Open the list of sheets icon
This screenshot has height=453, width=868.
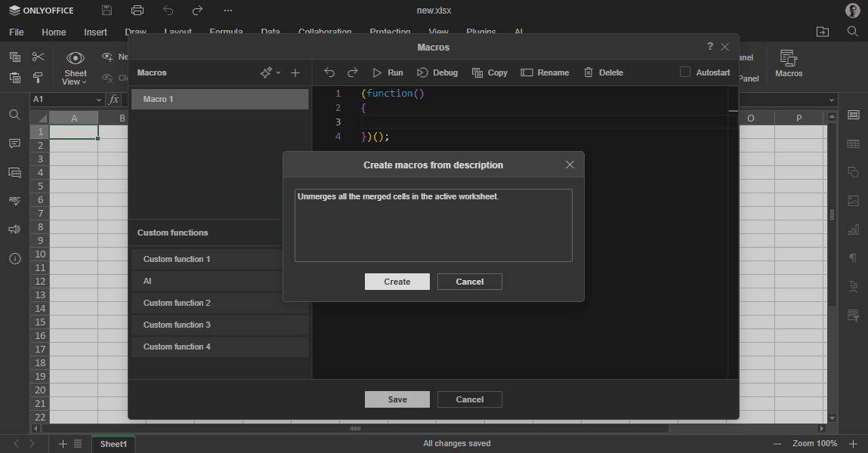(78, 444)
